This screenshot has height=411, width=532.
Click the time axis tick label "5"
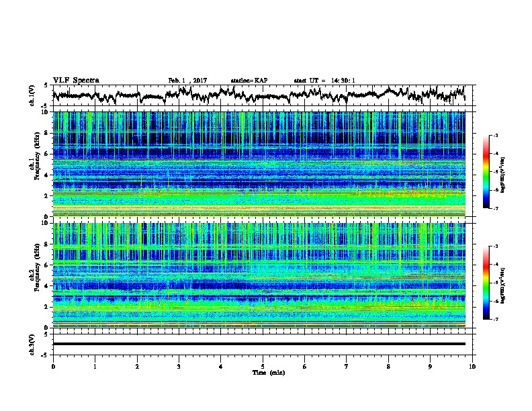(x=263, y=367)
